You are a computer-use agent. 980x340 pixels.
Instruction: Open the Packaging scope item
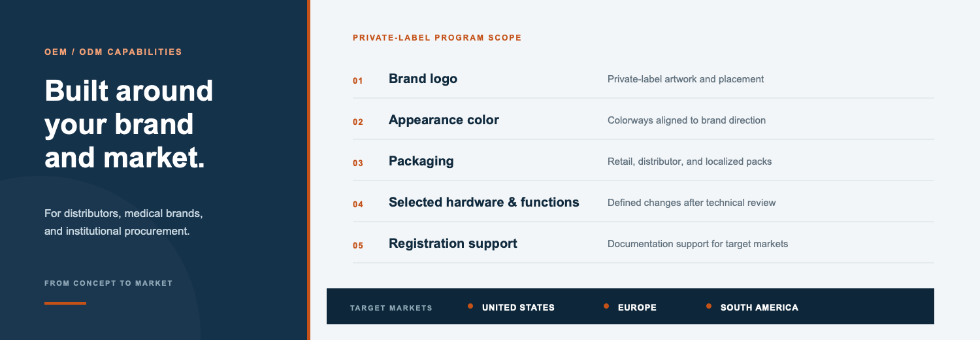coord(643,161)
